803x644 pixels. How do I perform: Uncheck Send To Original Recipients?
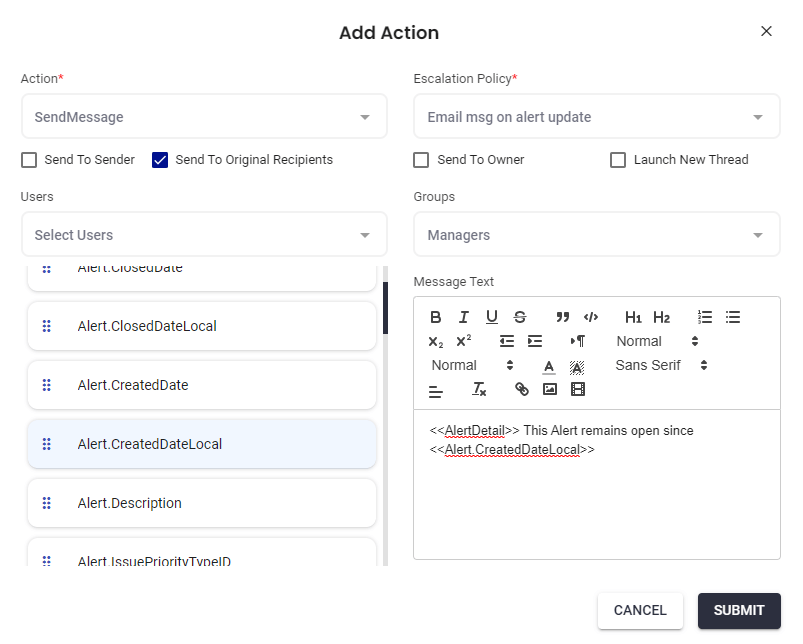tap(160, 160)
